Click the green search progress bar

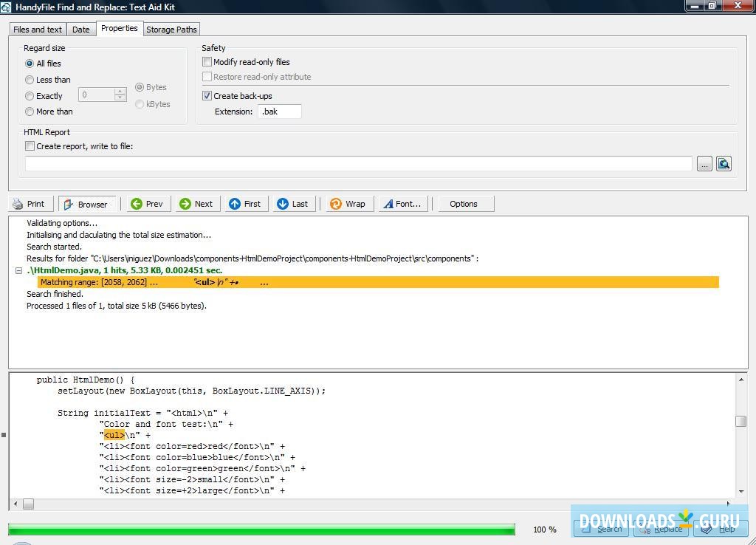[261, 529]
